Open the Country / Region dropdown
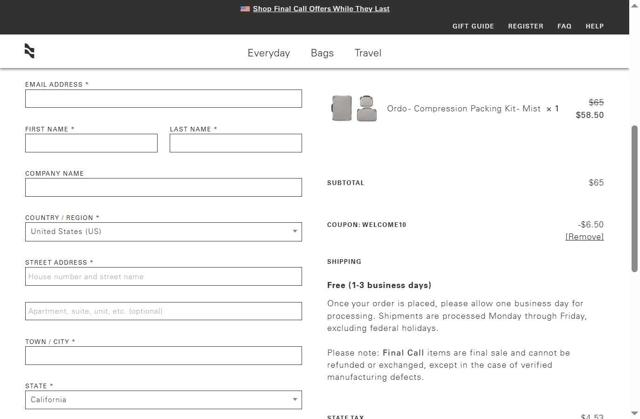Viewport: 640px width, 419px height. point(163,232)
